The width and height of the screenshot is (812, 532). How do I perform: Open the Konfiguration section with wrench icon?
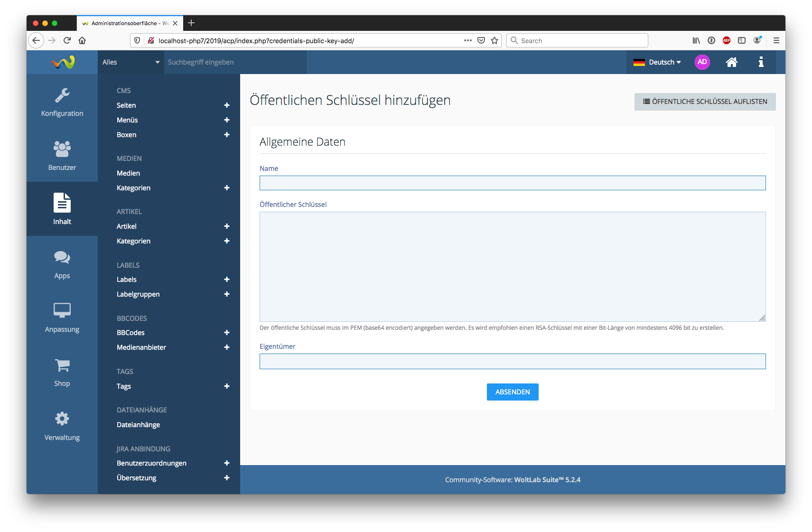62,102
